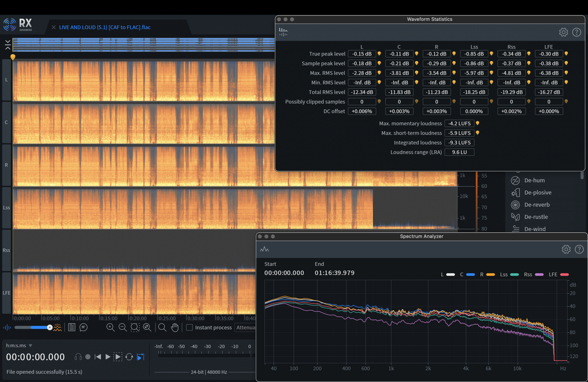This screenshot has width=588, height=382.
Task: Open the De-reverb module
Action: [x=536, y=205]
